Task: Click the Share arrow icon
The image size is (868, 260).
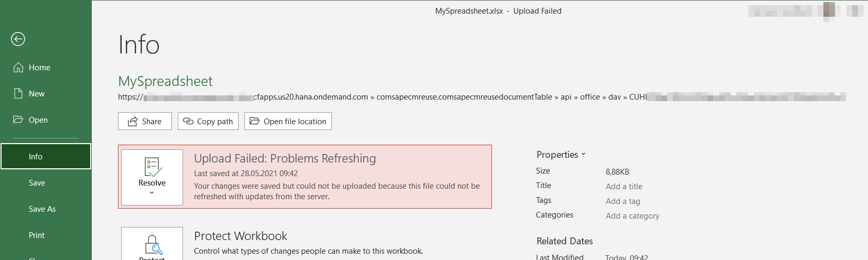Action: 133,121
